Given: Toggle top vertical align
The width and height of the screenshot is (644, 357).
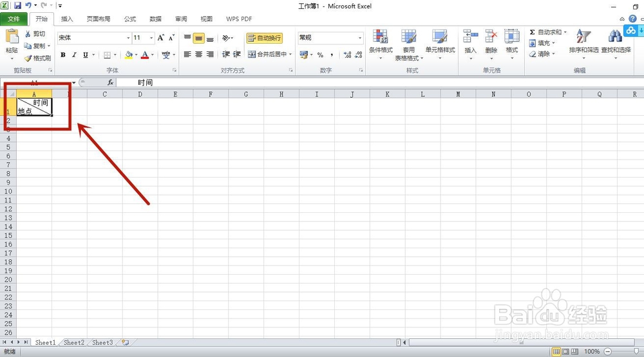Looking at the screenshot, I should [x=187, y=38].
